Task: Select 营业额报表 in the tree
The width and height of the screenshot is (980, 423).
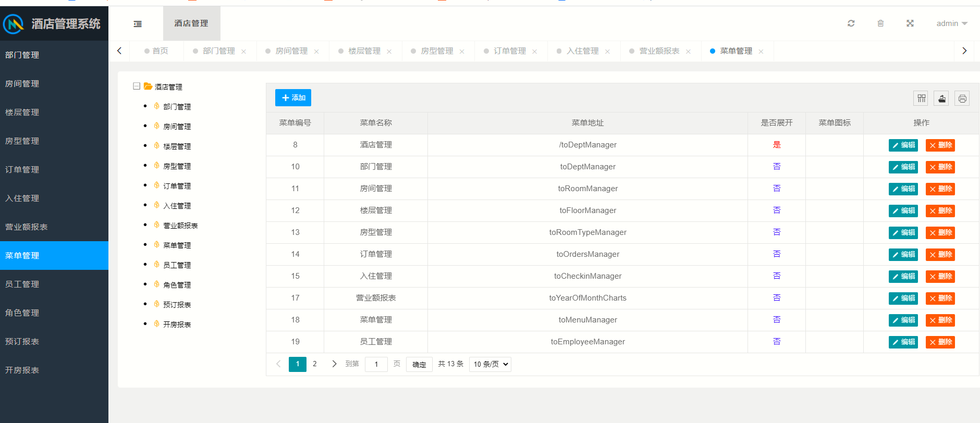Action: coord(180,226)
